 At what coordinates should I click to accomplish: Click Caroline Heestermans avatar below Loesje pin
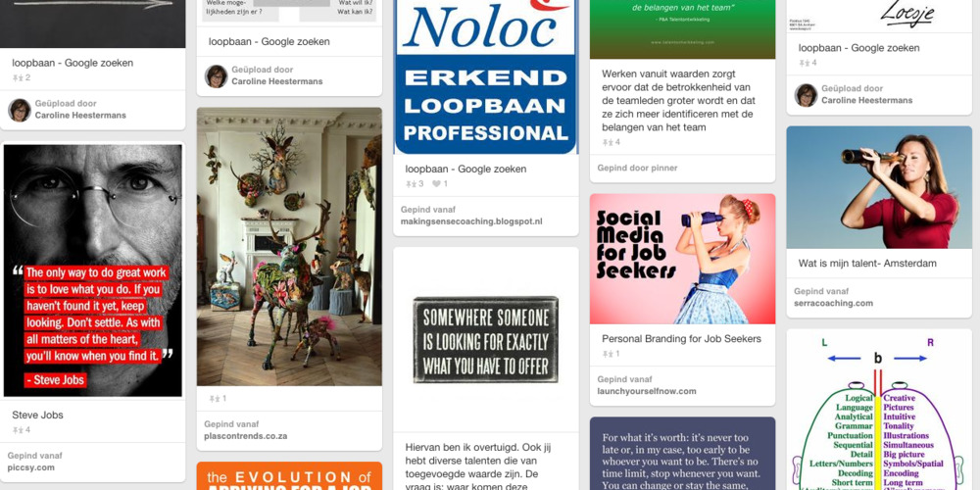tap(807, 95)
